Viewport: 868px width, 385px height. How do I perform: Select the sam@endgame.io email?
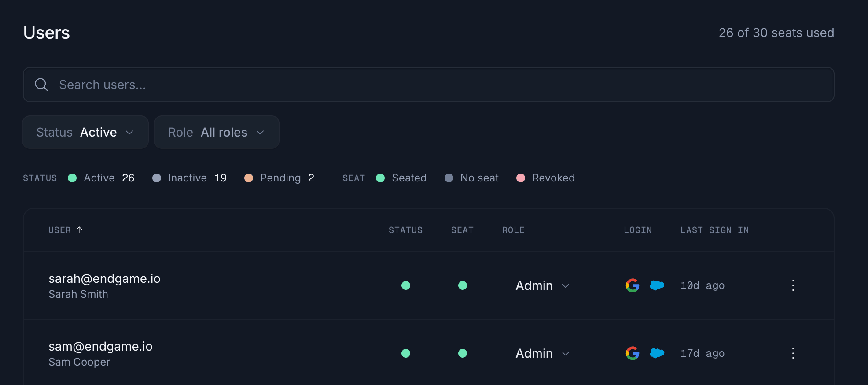pyautogui.click(x=100, y=347)
